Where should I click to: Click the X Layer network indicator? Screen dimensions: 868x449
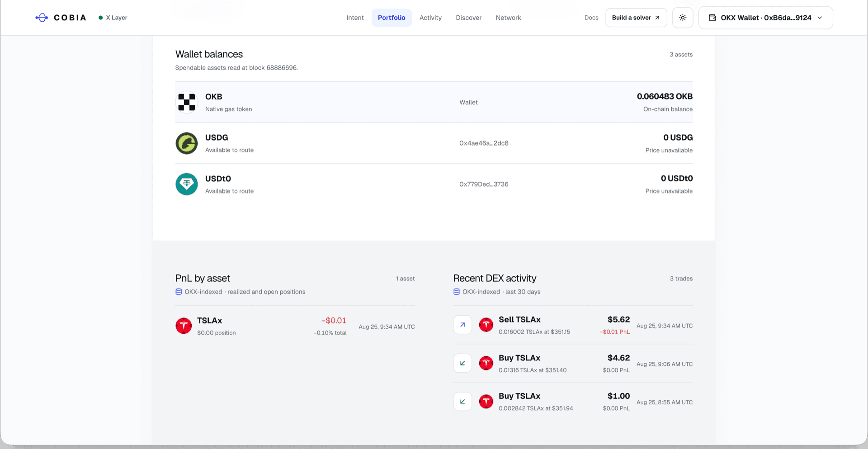(113, 18)
